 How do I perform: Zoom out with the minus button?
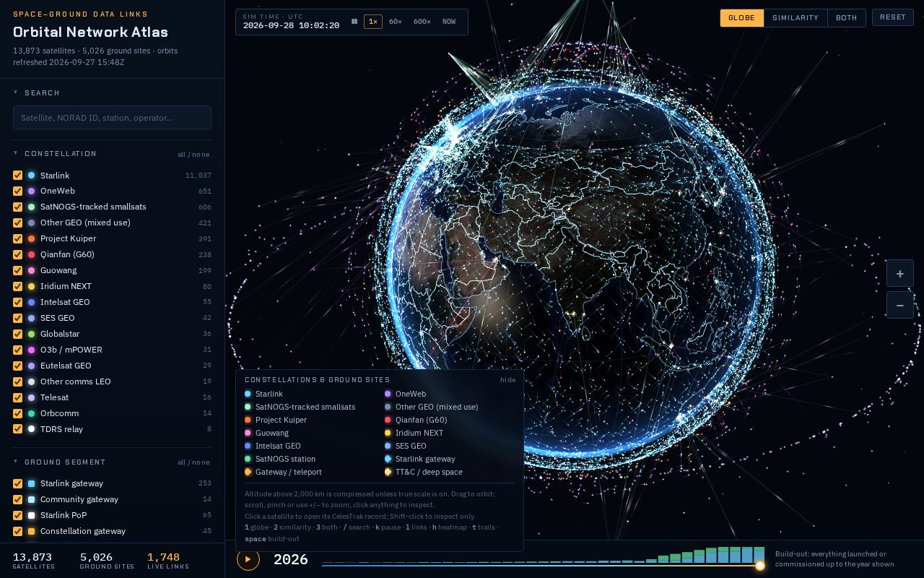tap(899, 305)
